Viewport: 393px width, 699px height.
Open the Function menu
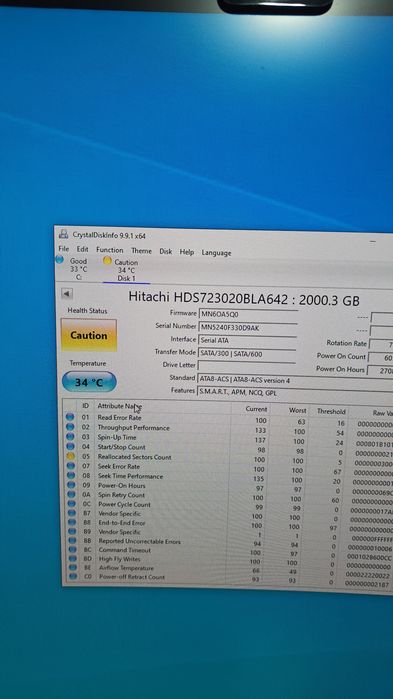tap(110, 250)
